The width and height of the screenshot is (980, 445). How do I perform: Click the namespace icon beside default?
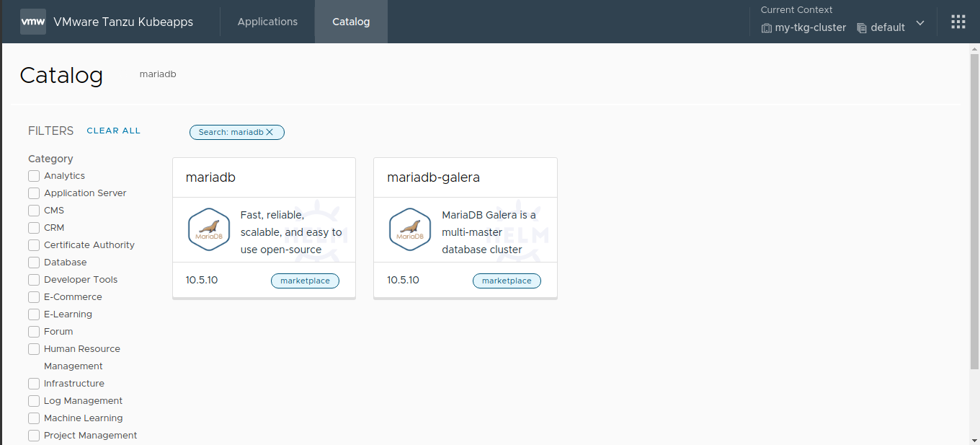pyautogui.click(x=862, y=27)
